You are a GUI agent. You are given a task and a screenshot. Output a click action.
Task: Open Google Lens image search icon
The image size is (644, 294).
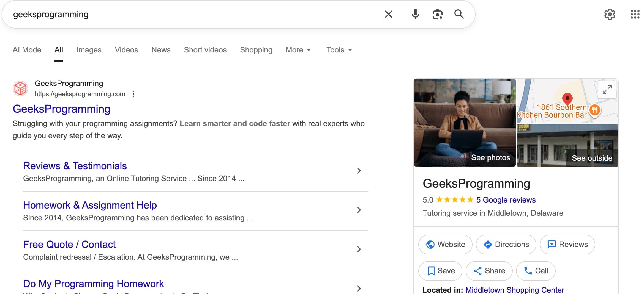[437, 14]
